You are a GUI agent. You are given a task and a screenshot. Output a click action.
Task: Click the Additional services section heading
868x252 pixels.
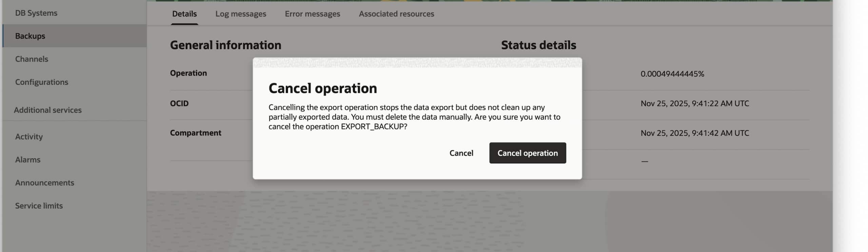pyautogui.click(x=48, y=110)
